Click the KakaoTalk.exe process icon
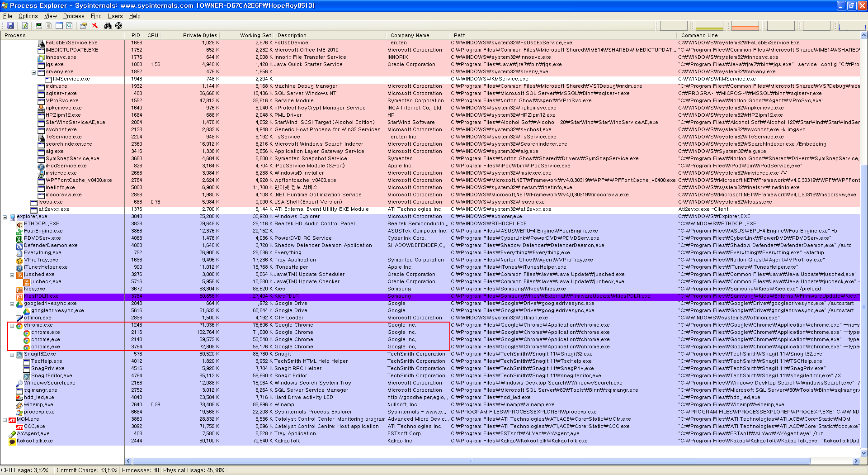Viewport: 868px width, 475px height. point(12,441)
